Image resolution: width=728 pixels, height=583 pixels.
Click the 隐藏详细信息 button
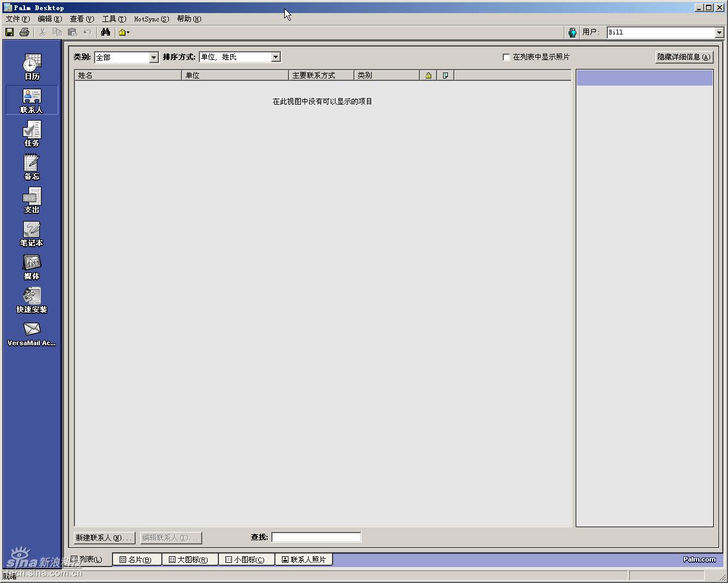coord(683,56)
